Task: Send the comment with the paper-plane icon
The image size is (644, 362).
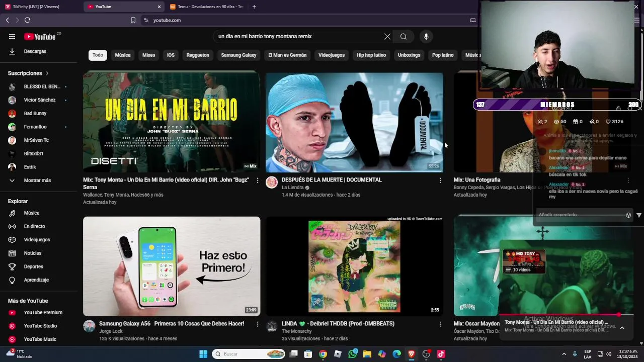Action: point(639,215)
